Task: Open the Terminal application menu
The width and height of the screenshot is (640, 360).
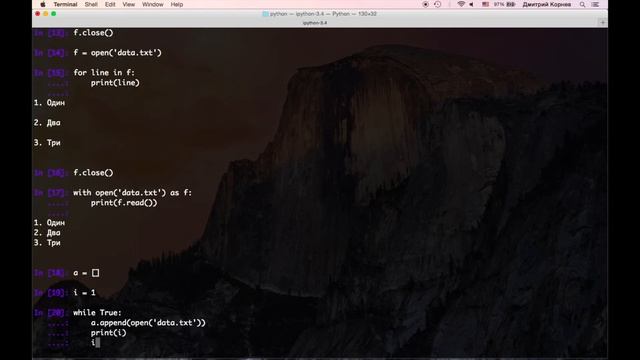Action: coord(65,4)
